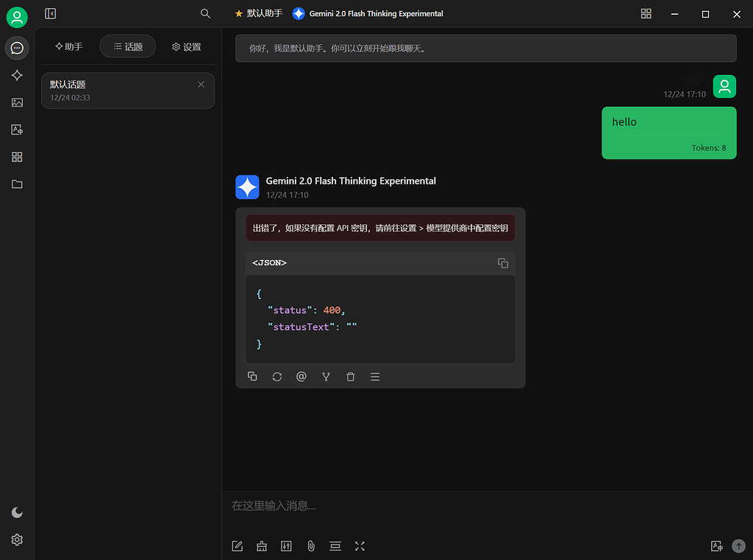Viewport: 753px width, 560px height.
Task: Collapse the sidebar panel icon
Action: pos(51,13)
